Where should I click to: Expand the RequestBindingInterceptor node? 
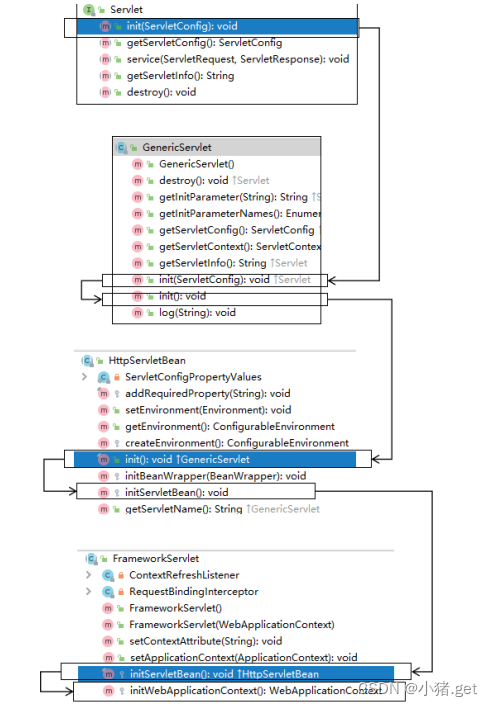(x=88, y=591)
